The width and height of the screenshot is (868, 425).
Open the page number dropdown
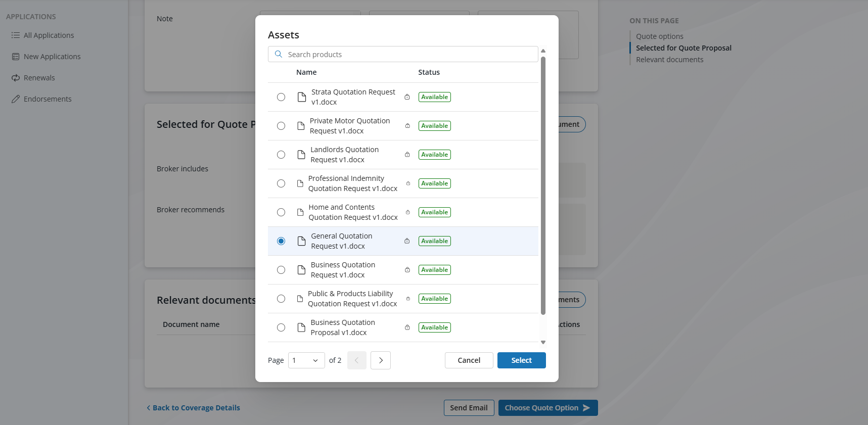306,360
